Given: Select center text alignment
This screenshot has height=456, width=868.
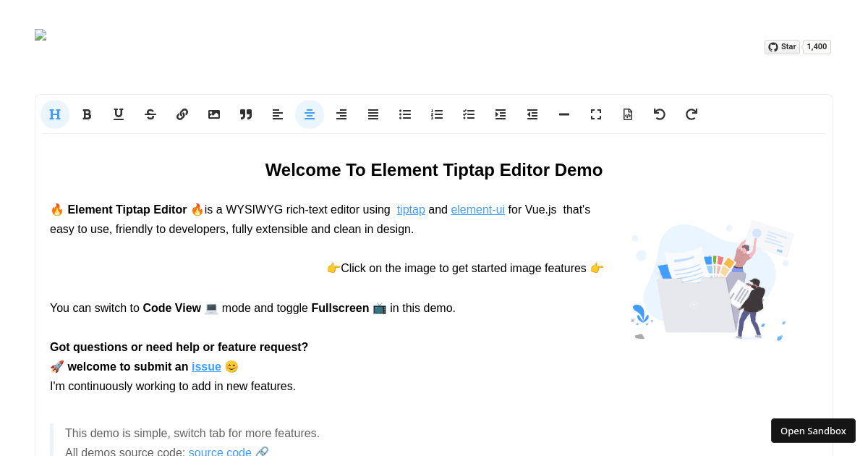Looking at the screenshot, I should point(310,114).
